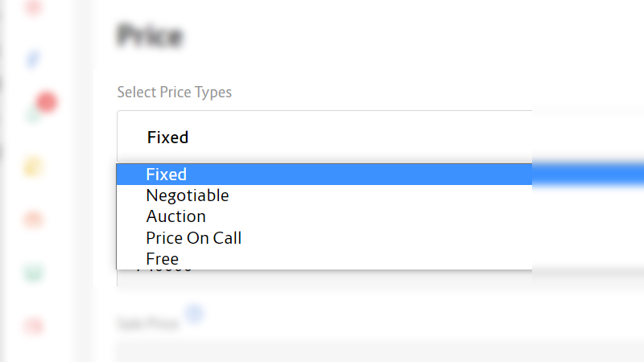Click the red notification badge in sidebar
Image resolution: width=644 pixels, height=362 pixels.
click(46, 102)
